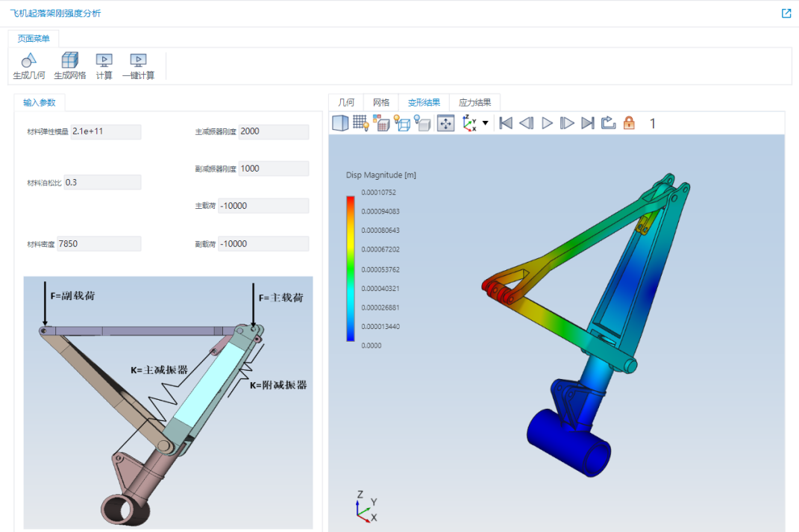Click the 主减振器刚度 input field showing 2000

pyautogui.click(x=274, y=131)
